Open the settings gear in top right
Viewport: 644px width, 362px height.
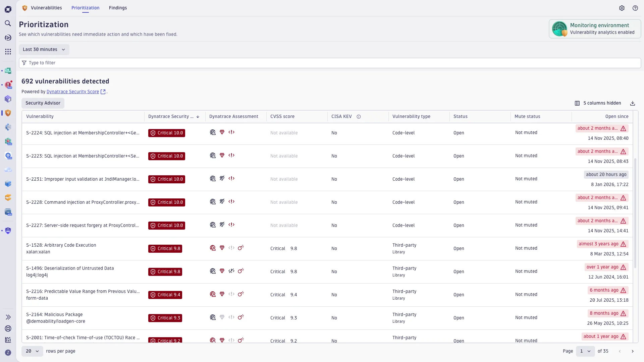pyautogui.click(x=622, y=8)
